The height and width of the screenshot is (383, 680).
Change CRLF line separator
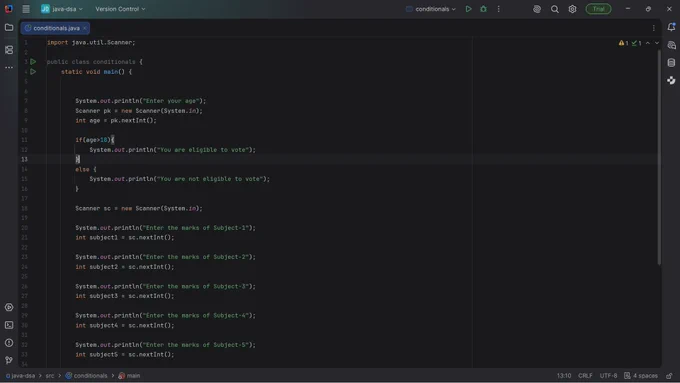585,376
